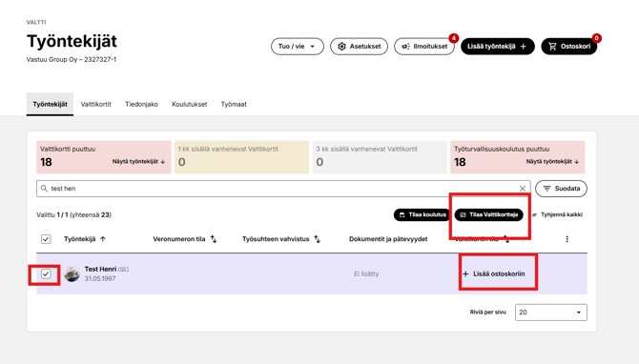Switch to the Työntekijät tab
The width and height of the screenshot is (639, 364).
click(x=50, y=104)
